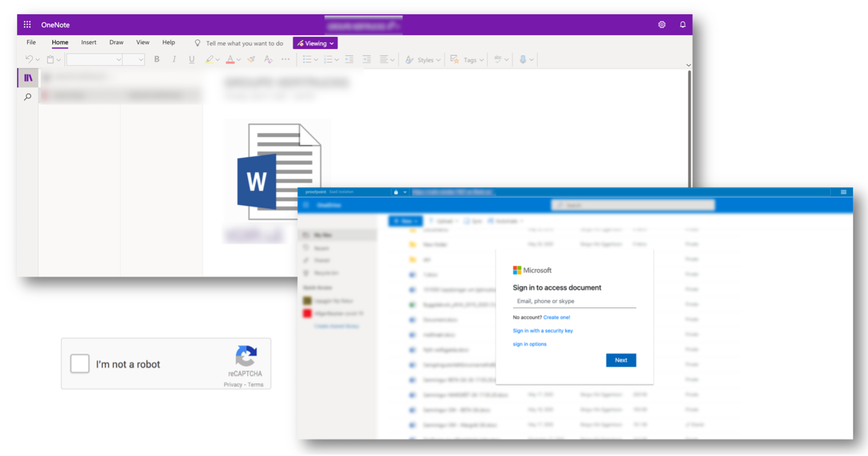Viewport: 868px width, 456px height.
Task: Open the Undo dropdown arrow
Action: pyautogui.click(x=38, y=60)
